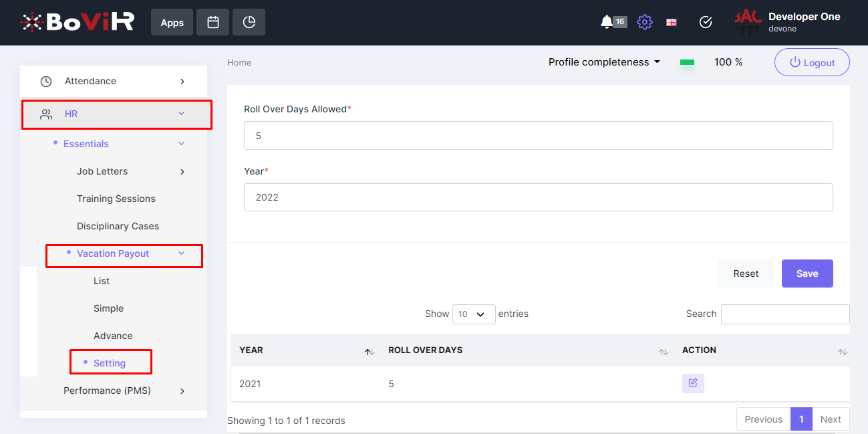Open the show entries count dropdown

[473, 314]
